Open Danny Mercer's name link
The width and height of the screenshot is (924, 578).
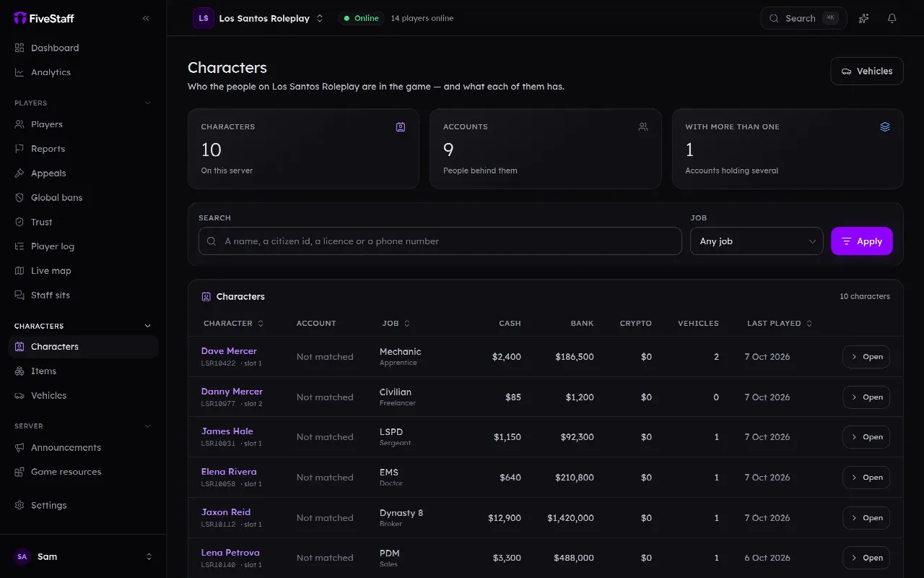point(232,391)
